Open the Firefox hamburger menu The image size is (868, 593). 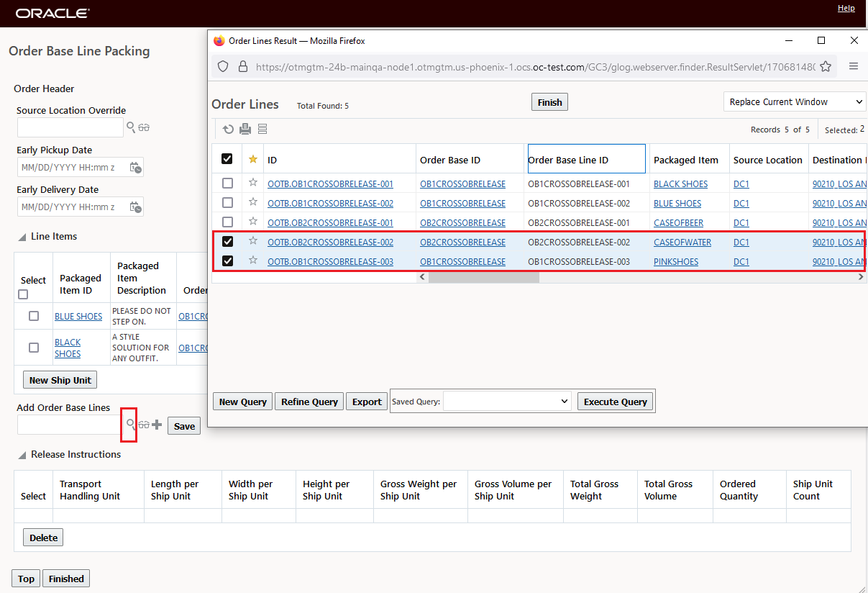(854, 66)
